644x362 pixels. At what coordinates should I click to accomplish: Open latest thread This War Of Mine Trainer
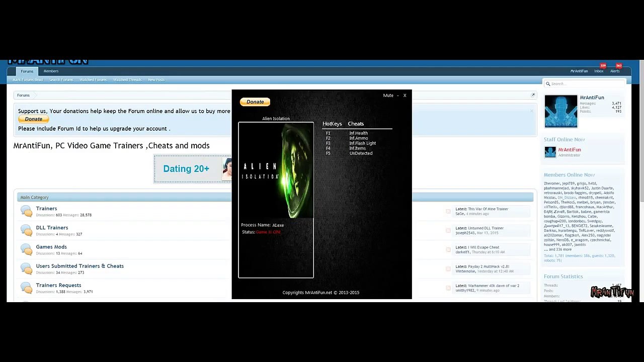coord(488,209)
